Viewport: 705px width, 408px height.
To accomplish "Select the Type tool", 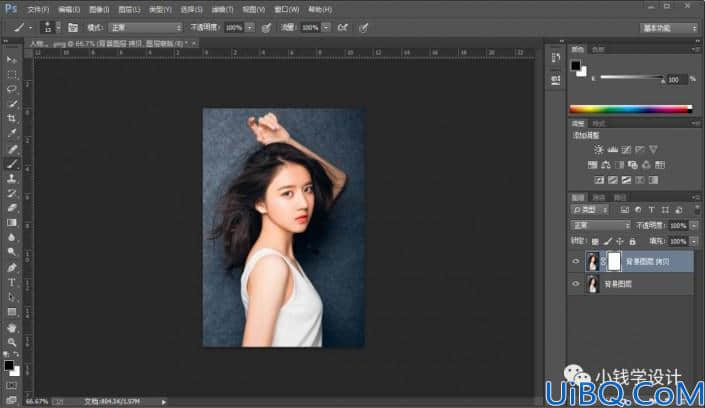I will click(12, 282).
